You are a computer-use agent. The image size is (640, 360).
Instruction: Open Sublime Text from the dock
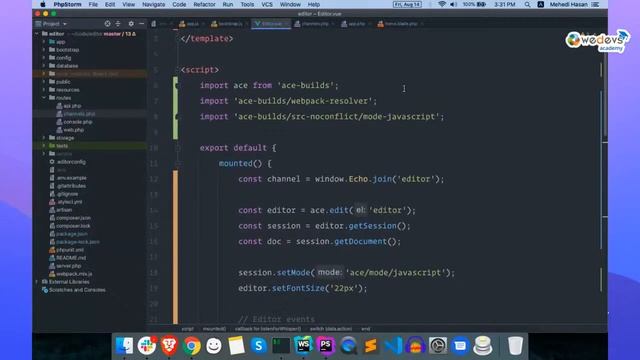coord(371,346)
